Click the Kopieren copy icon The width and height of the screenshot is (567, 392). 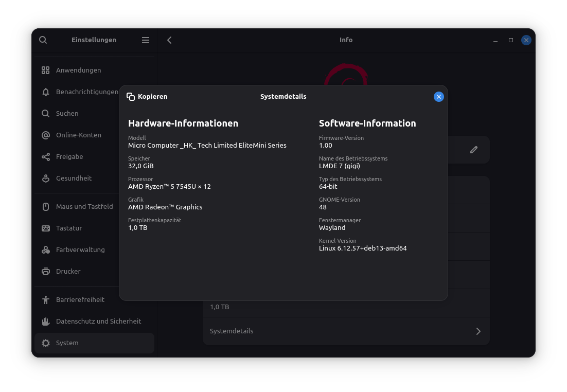(x=131, y=97)
